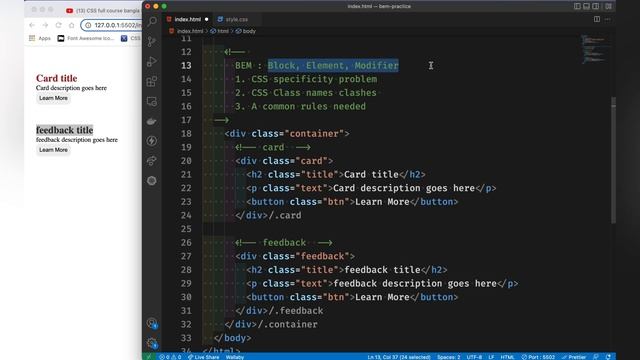Viewport: 640px width, 360px height.
Task: Click the line '2. CSS Class names clashes'
Action: [306, 93]
